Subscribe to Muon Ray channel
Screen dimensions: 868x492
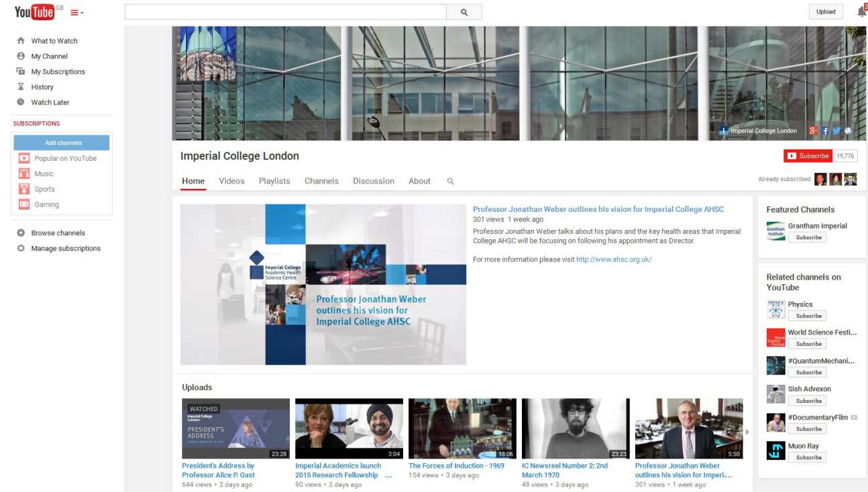pos(807,458)
